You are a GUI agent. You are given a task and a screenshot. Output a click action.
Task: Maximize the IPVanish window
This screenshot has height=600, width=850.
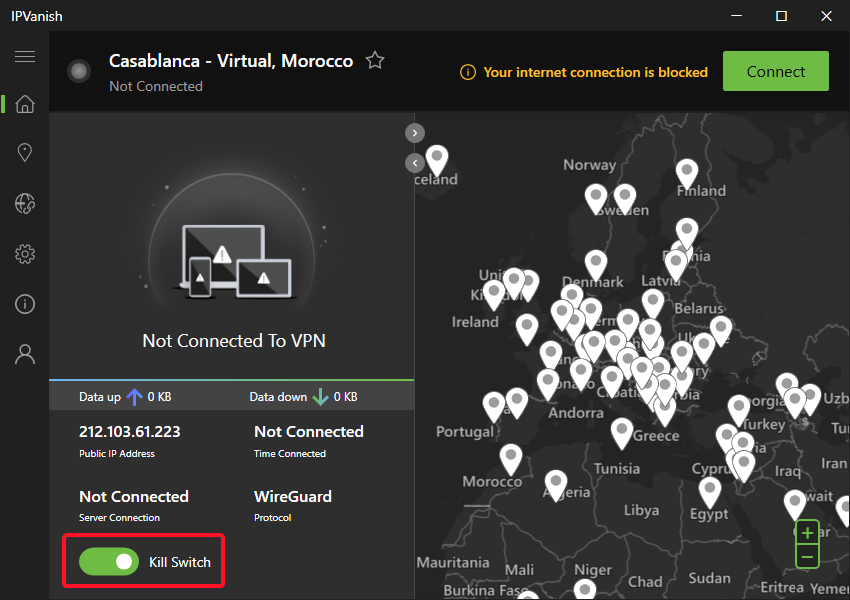781,16
